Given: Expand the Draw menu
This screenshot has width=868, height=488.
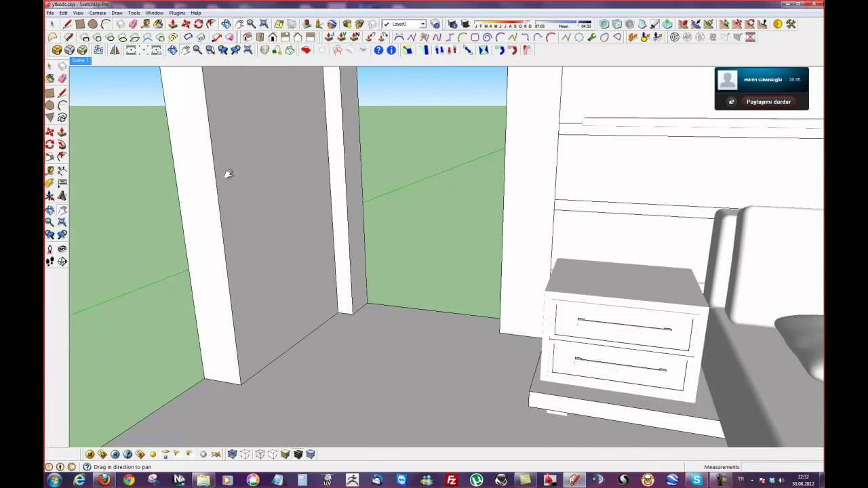Looking at the screenshot, I should [x=117, y=13].
